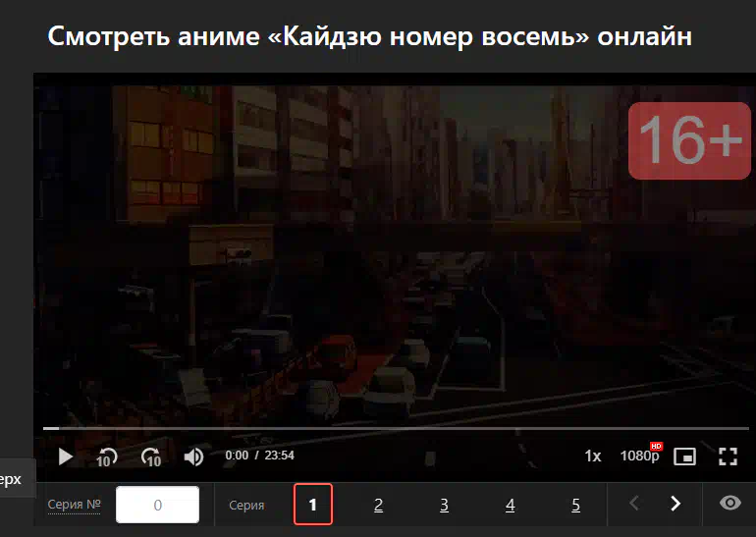
Task: Rewind 10 seconds in the video
Action: tap(107, 456)
